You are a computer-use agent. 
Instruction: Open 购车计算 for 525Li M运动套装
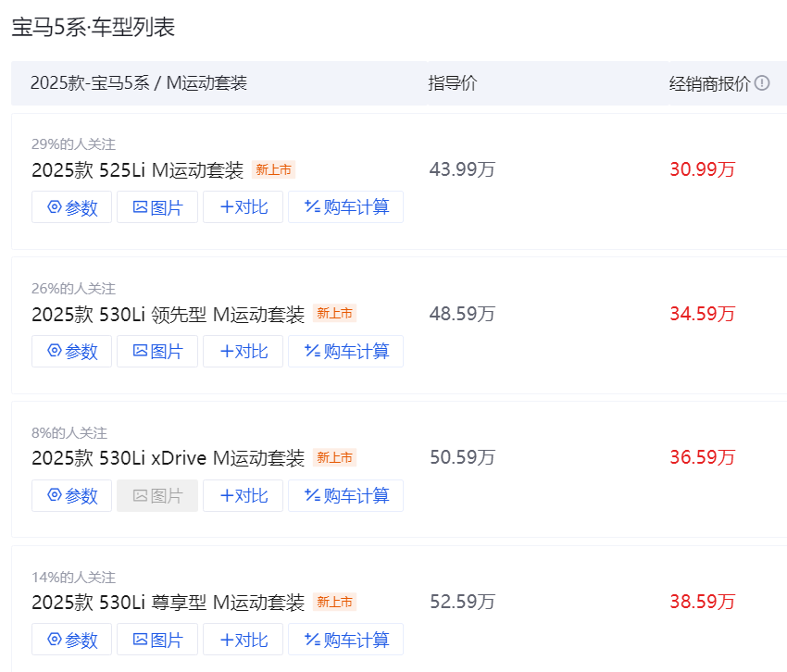pyautogui.click(x=346, y=206)
